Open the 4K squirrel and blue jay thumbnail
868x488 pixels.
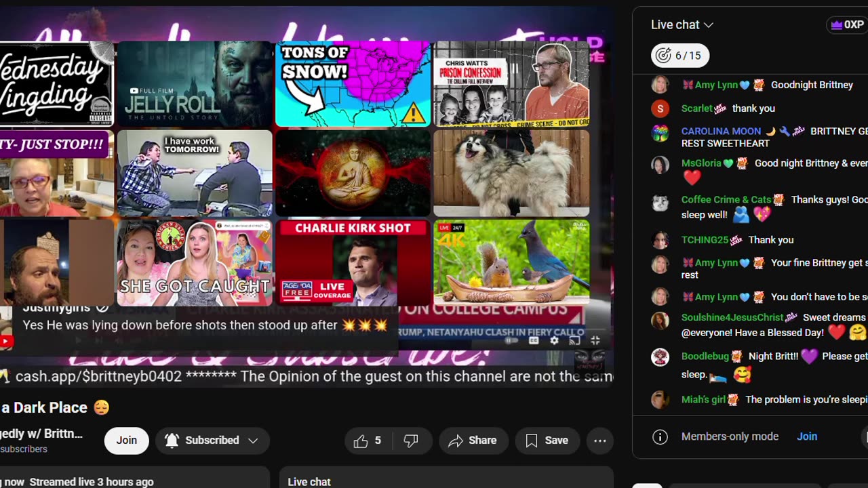(x=511, y=263)
